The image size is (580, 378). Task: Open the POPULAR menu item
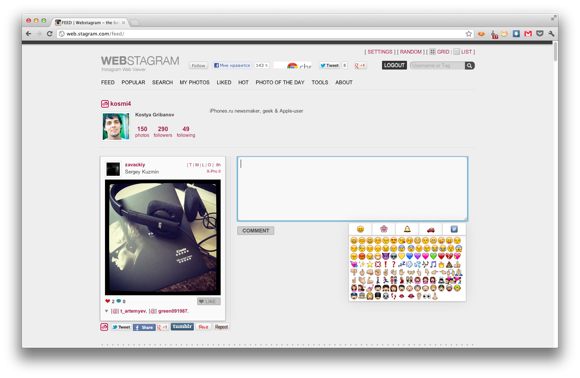(133, 82)
